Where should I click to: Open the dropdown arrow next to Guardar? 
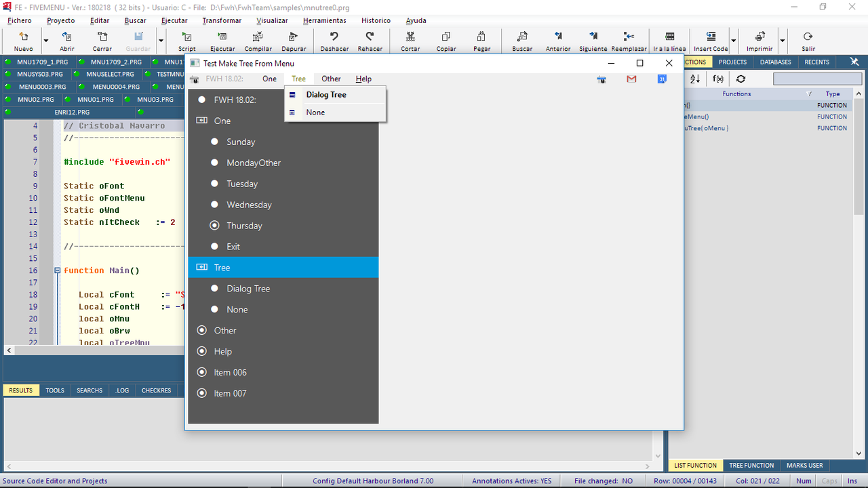(161, 41)
